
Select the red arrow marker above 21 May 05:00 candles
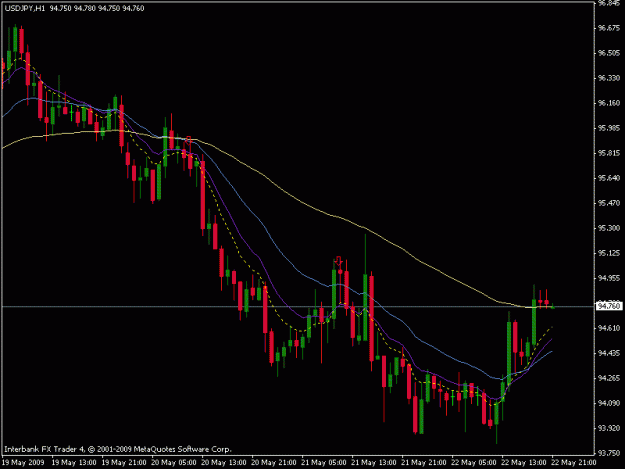[338, 261]
